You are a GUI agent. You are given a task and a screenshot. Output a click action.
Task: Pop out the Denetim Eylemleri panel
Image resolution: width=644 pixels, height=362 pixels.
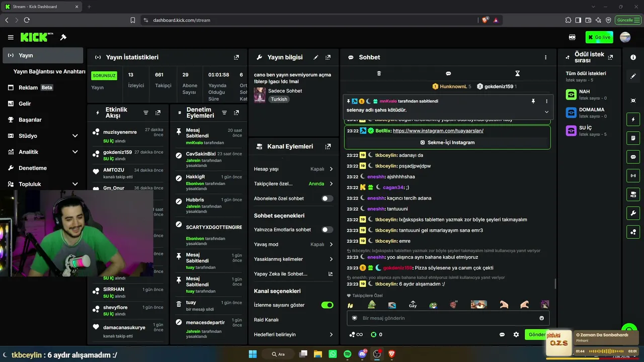236,113
